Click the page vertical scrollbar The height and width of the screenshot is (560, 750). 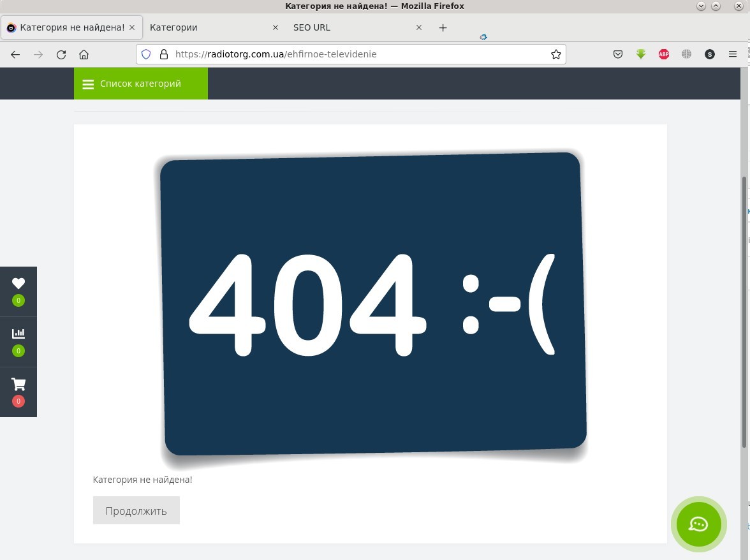tap(744, 313)
